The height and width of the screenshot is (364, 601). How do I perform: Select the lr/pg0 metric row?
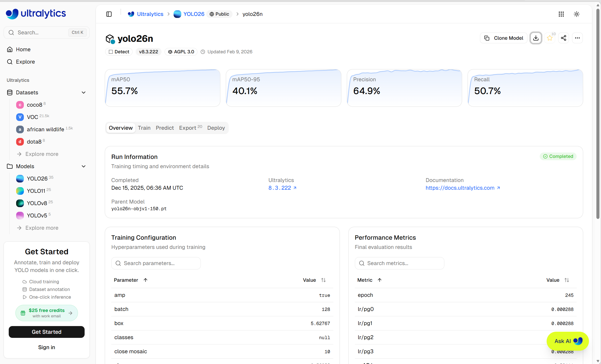tap(466, 309)
